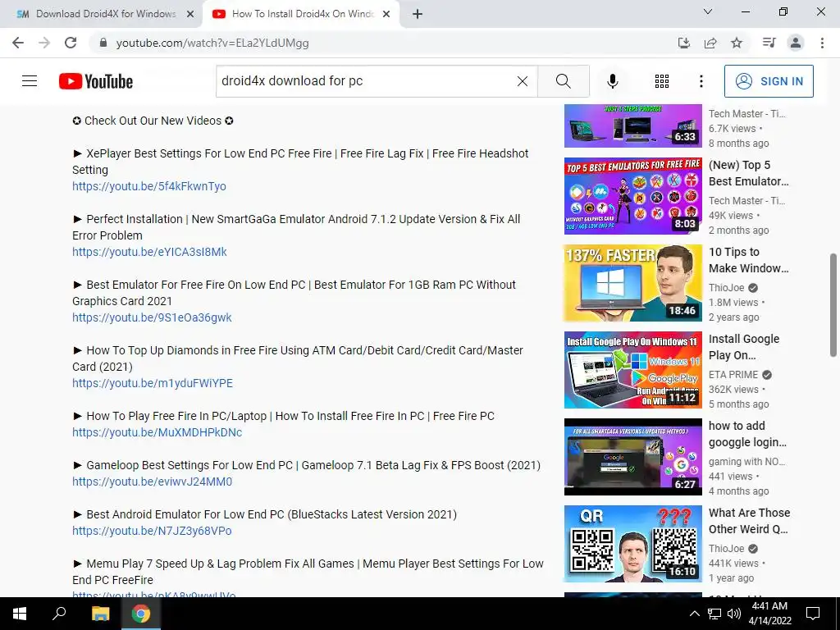Open link youtu.be/5f4kFkwnTyo
The height and width of the screenshot is (630, 840).
pyautogui.click(x=149, y=186)
